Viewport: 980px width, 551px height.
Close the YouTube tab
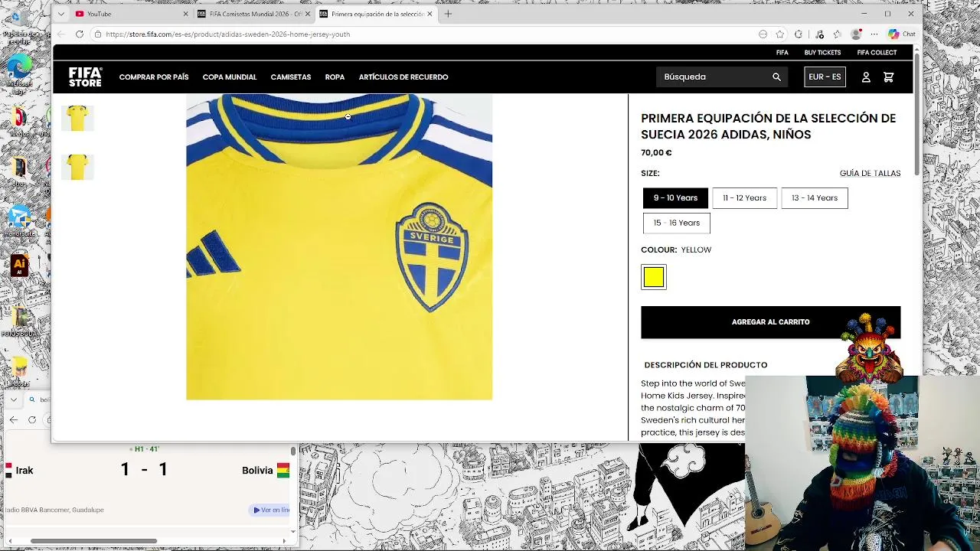point(185,14)
